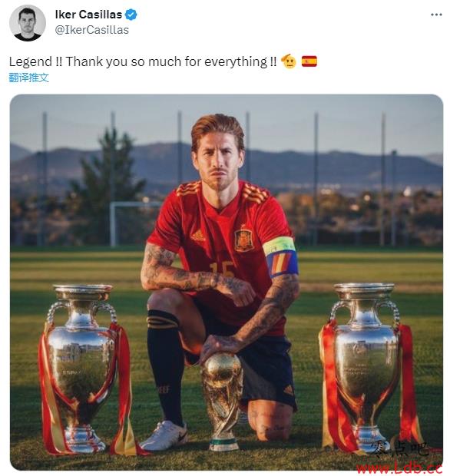Click the left silver trophy in the photo

[x=83, y=368]
